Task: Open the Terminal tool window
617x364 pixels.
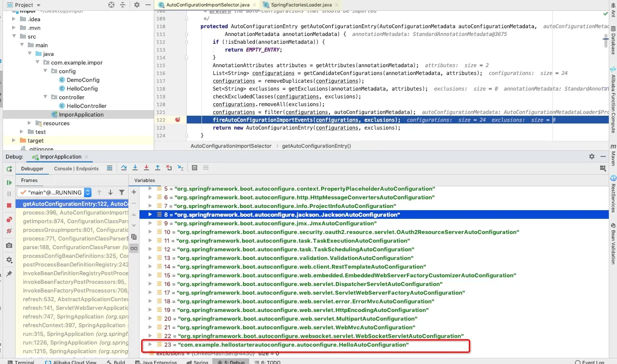Action: coord(20,362)
